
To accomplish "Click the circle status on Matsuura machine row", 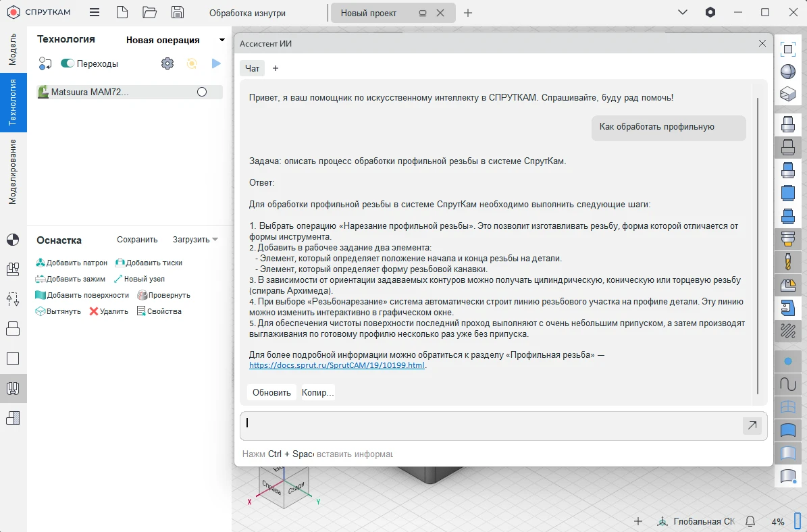I will 201,92.
